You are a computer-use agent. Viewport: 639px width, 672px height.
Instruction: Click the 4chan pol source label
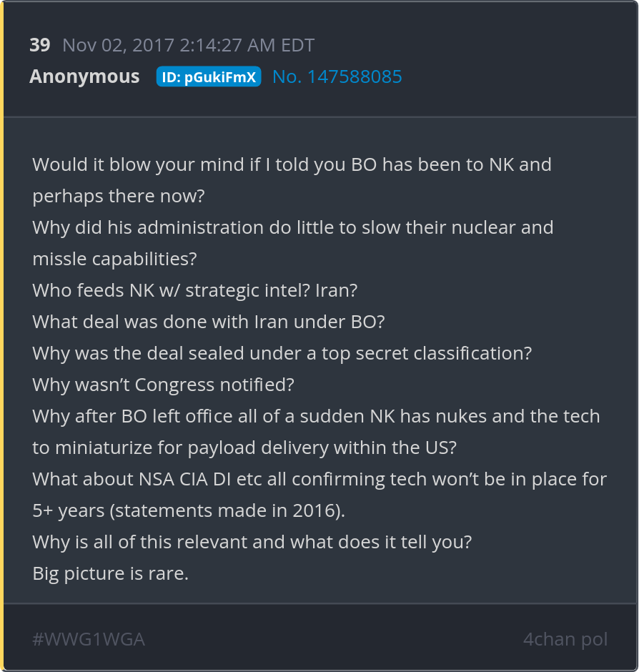pos(565,638)
